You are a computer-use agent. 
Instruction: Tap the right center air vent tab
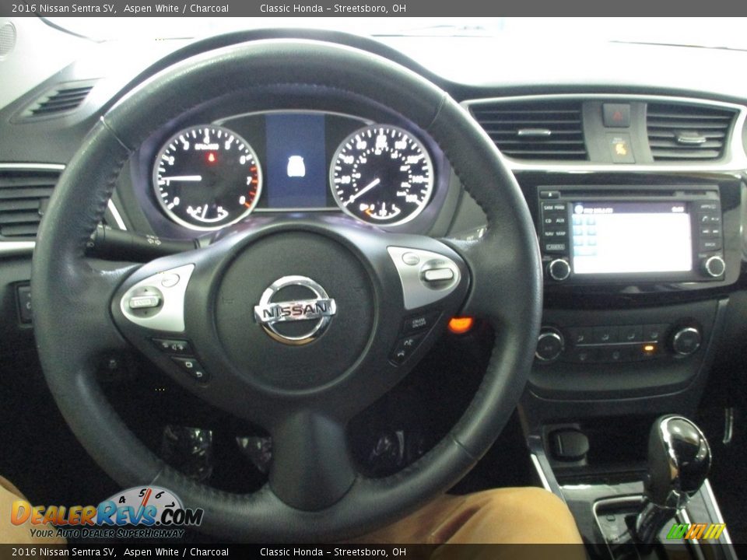691,139
